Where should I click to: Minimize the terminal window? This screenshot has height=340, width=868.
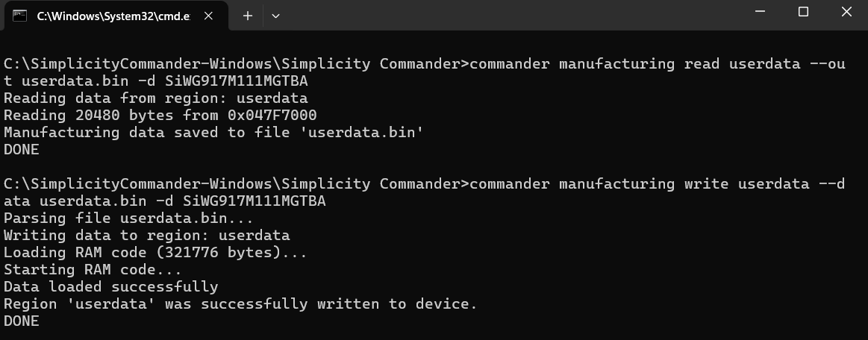click(x=761, y=12)
